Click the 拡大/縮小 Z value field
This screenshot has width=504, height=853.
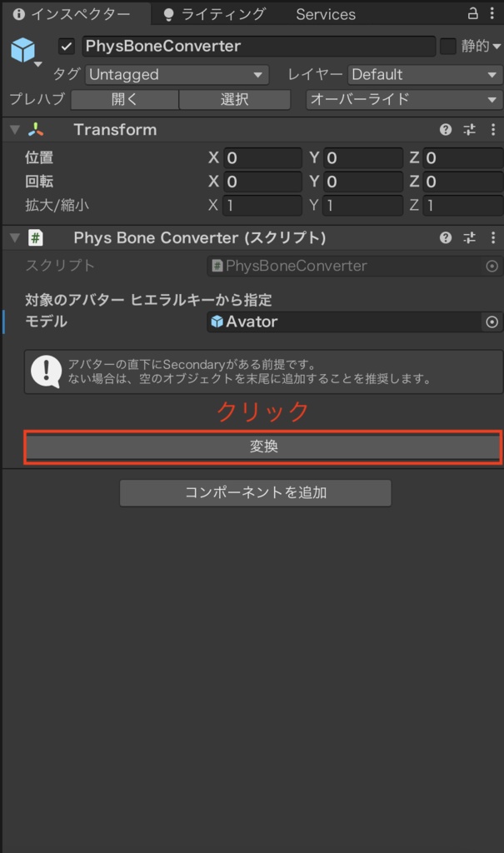[x=463, y=206]
